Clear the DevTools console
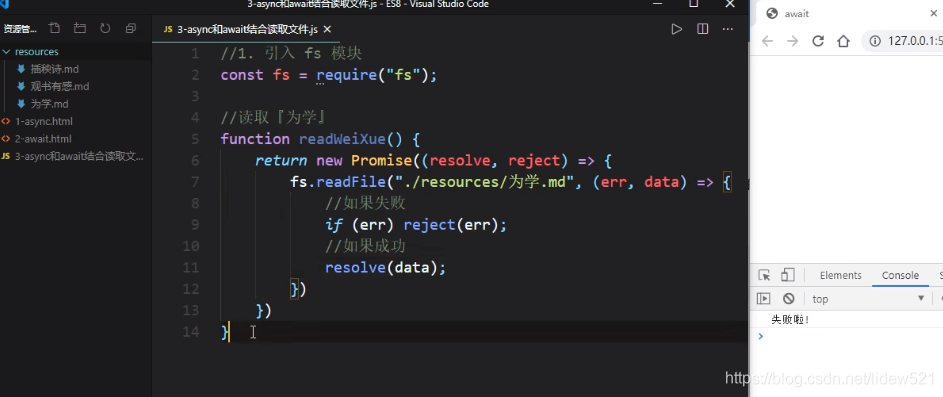Screen dimensions: 943x397 (788, 298)
